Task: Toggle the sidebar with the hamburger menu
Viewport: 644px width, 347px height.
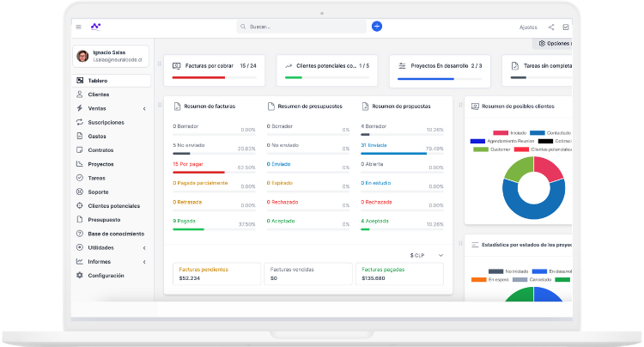Action: pyautogui.click(x=79, y=27)
